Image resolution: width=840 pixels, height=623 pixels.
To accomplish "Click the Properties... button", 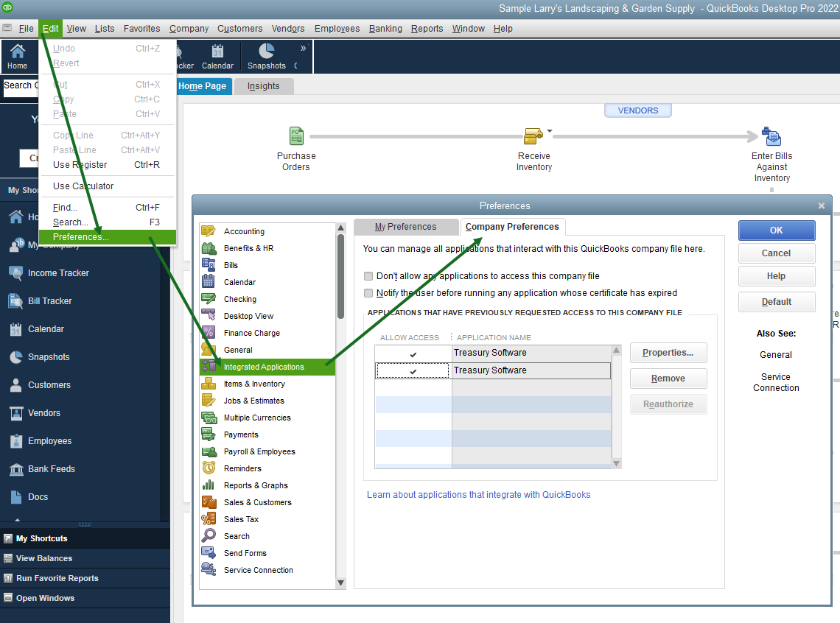I will [668, 353].
